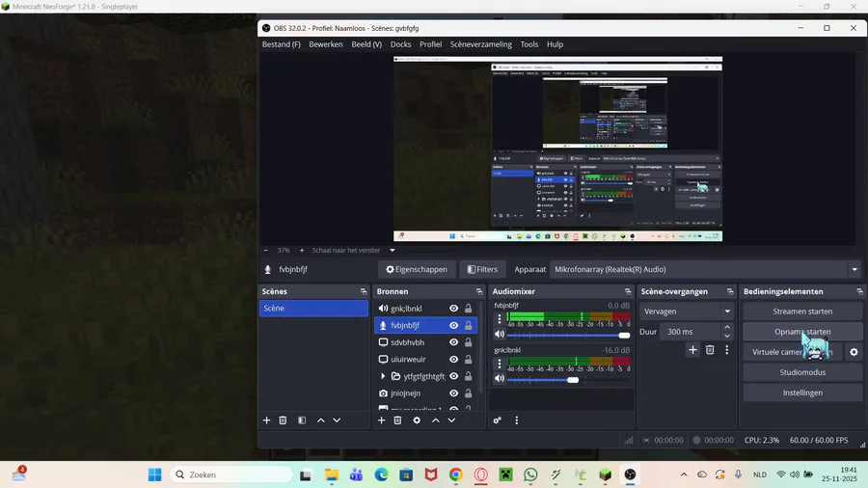The height and width of the screenshot is (488, 868).
Task: Open scene filters icon in Scènes panel
Action: tap(302, 420)
